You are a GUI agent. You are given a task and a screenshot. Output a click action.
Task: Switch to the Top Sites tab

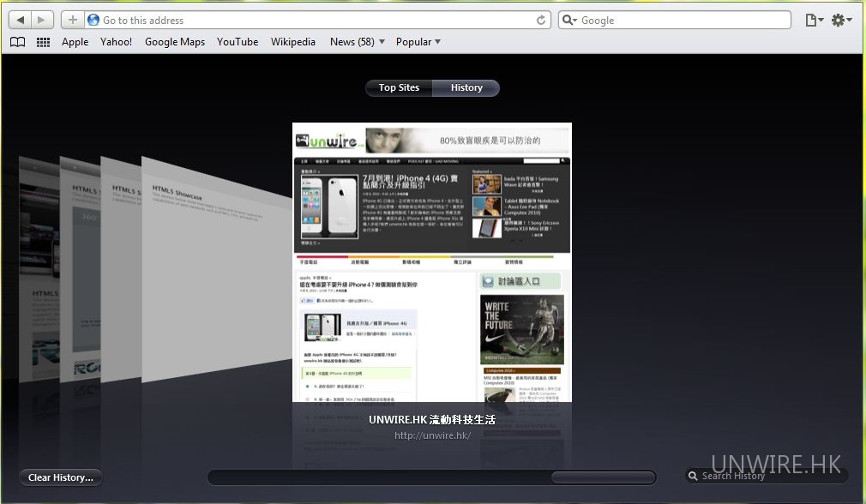pos(399,87)
